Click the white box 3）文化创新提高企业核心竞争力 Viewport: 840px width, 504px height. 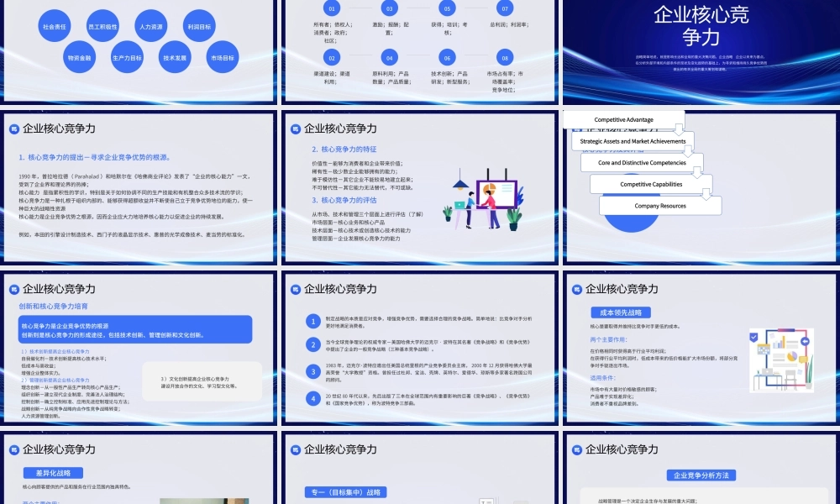click(202, 382)
